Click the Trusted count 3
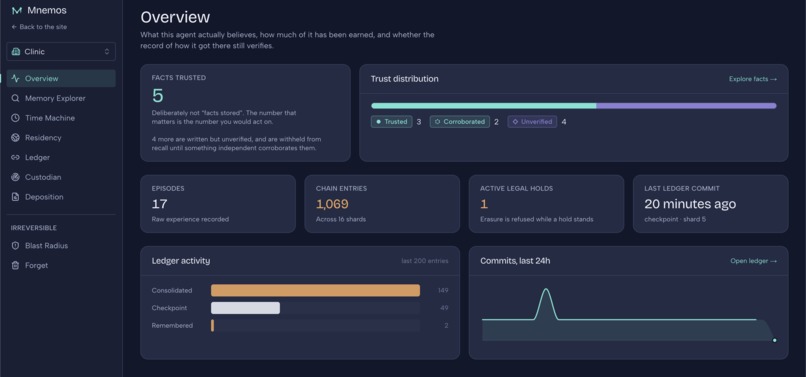Viewport: 806px width, 377px height. 418,122
